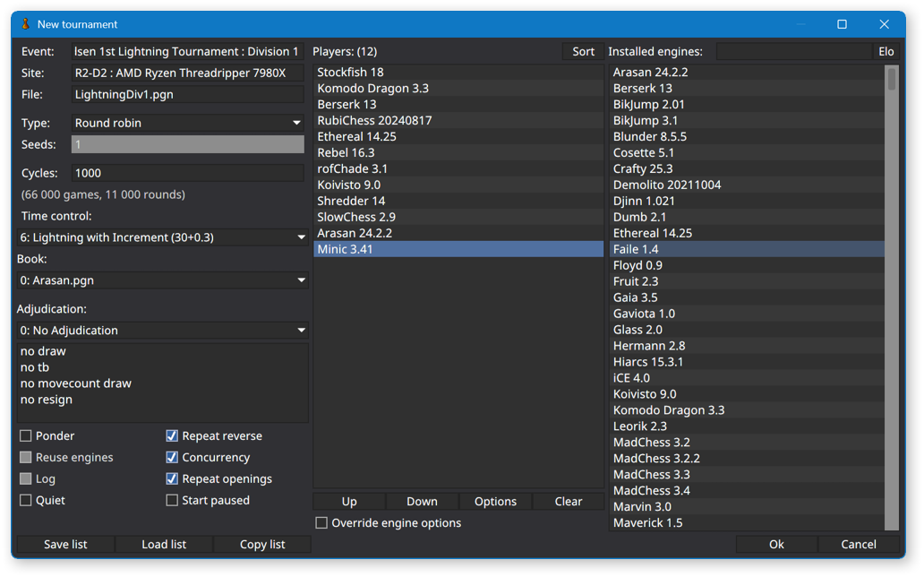Viewport: 924px width, 577px height.
Task: Click the Cancel button
Action: (x=858, y=544)
